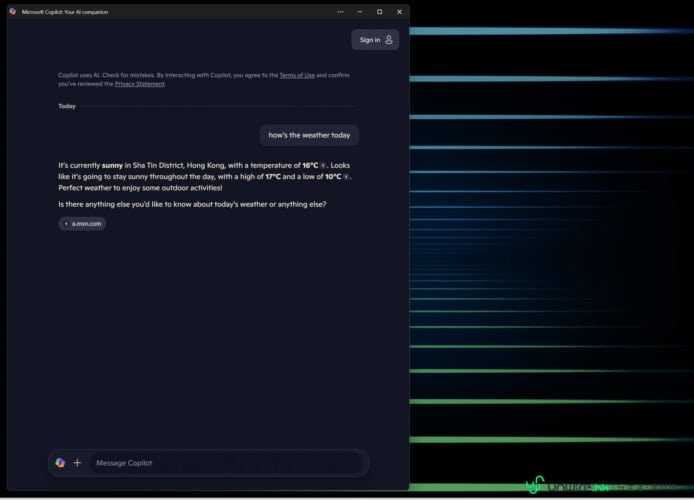Open the a.msn.com source chip

(x=82, y=224)
